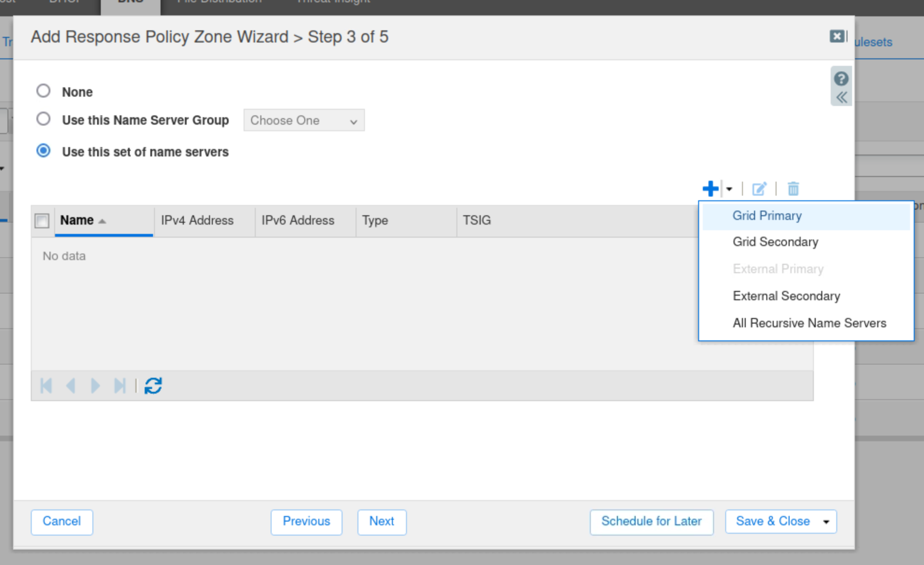Collapse help panel with double chevron
Screen dimensions: 924x565
tap(841, 98)
